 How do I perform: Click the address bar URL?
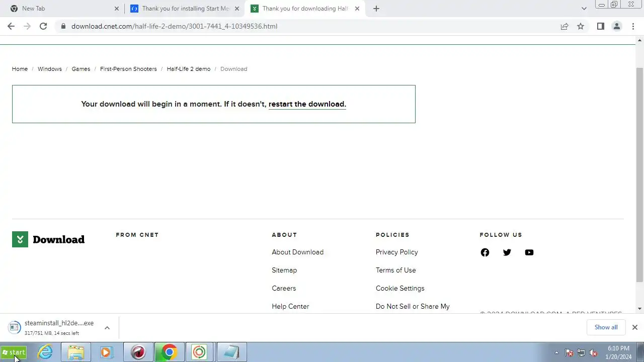click(174, 26)
